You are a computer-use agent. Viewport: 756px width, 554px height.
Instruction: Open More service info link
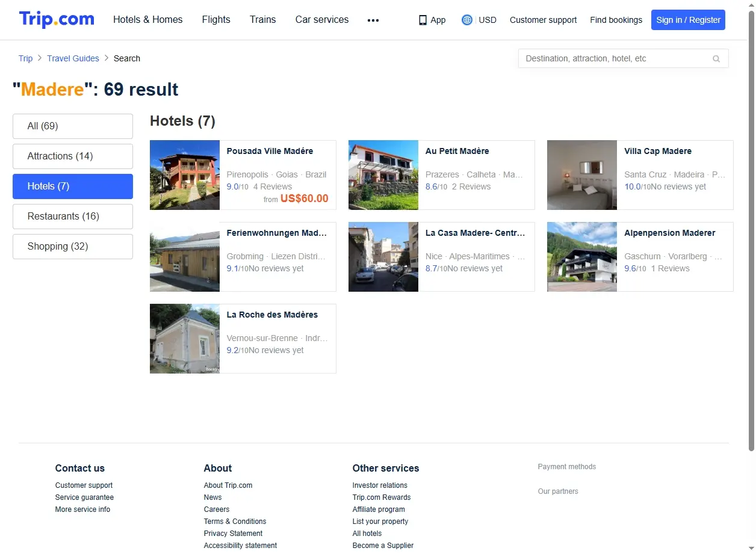click(82, 509)
